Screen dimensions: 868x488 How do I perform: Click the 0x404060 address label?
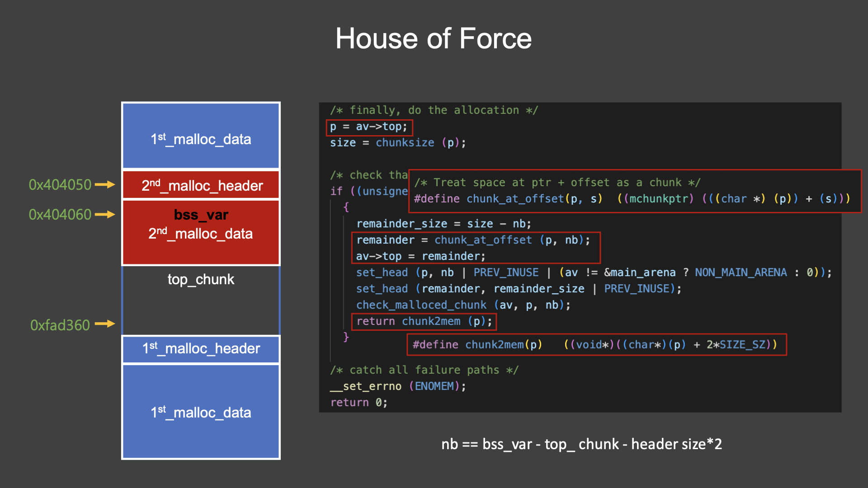[x=60, y=215]
